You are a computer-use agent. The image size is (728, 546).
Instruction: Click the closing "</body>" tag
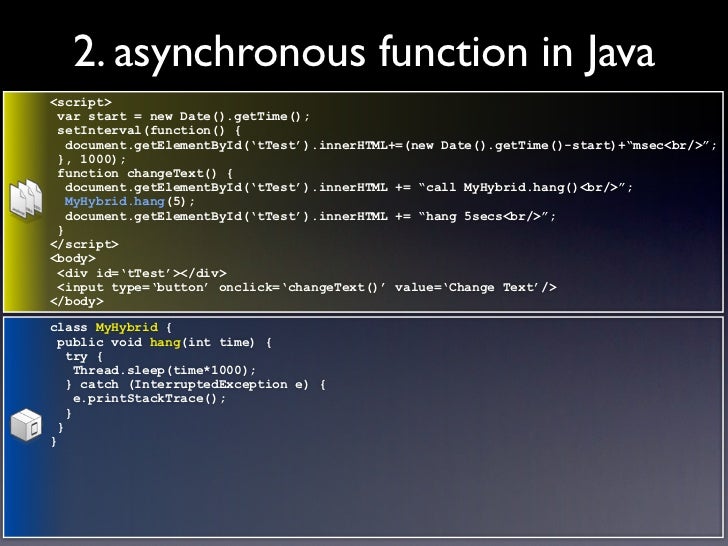(x=77, y=301)
